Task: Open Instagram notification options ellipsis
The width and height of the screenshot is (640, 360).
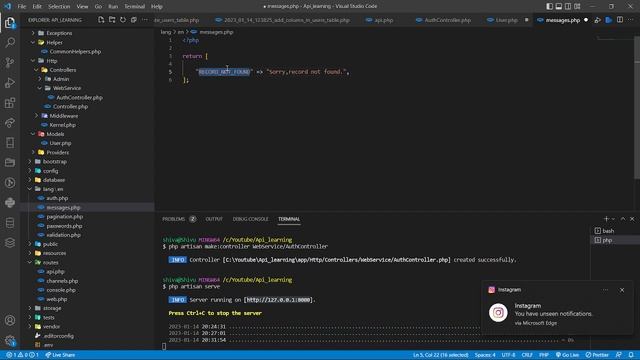Action: [x=605, y=290]
